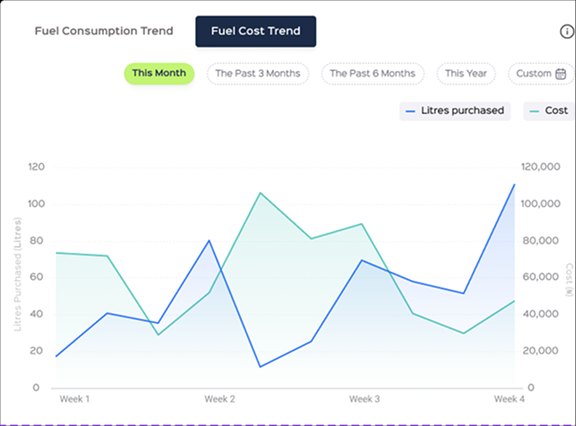Viewport: 576px width, 426px height.
Task: Switch to Fuel Consumption Trend tab
Action: tap(104, 31)
